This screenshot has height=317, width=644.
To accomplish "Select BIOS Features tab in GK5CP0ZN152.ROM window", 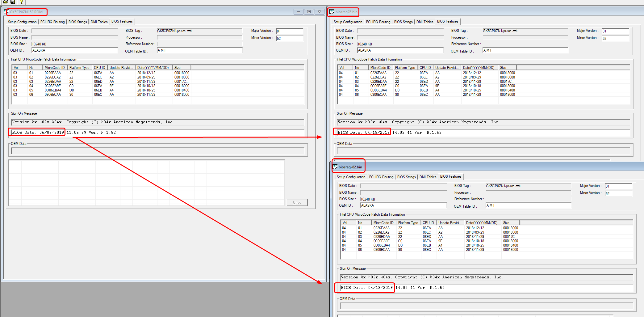I will coord(122,21).
